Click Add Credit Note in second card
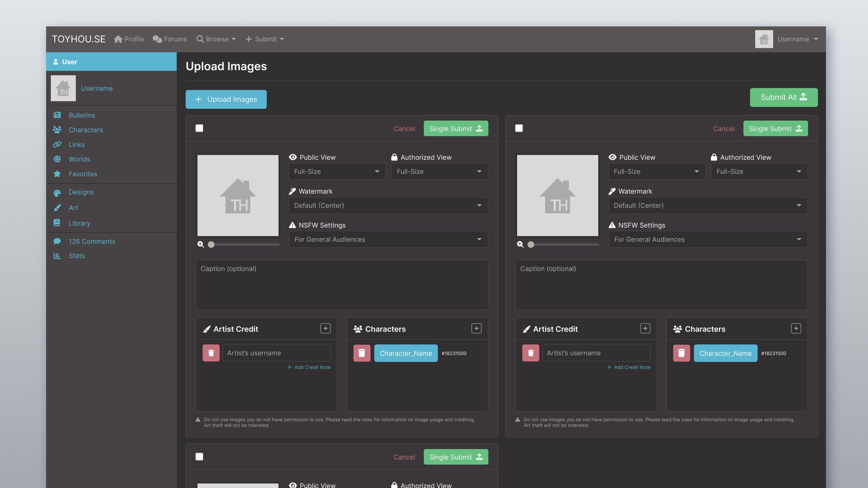 tap(629, 367)
